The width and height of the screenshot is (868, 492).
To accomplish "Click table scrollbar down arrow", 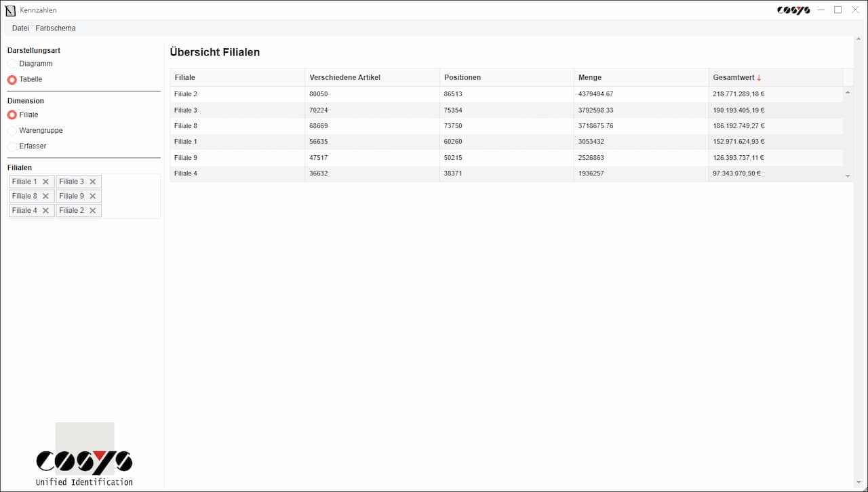I will 848,176.
